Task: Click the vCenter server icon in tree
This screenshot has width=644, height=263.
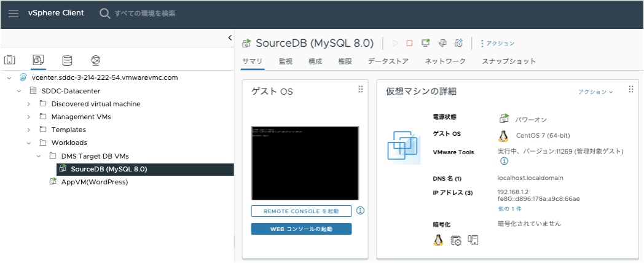Action: click(23, 77)
